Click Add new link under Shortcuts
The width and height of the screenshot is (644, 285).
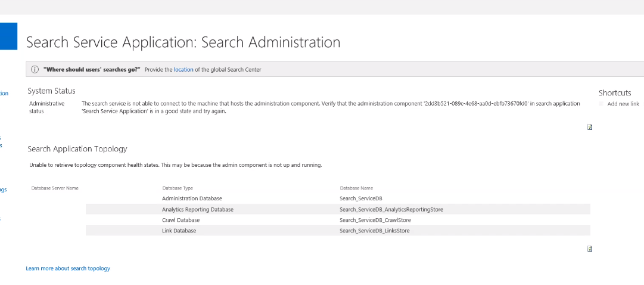click(x=623, y=104)
